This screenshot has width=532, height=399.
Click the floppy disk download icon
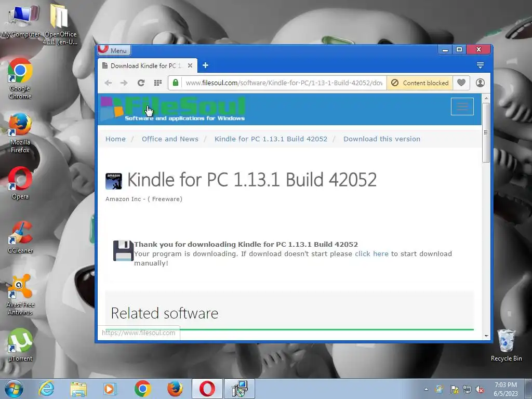[x=123, y=251]
